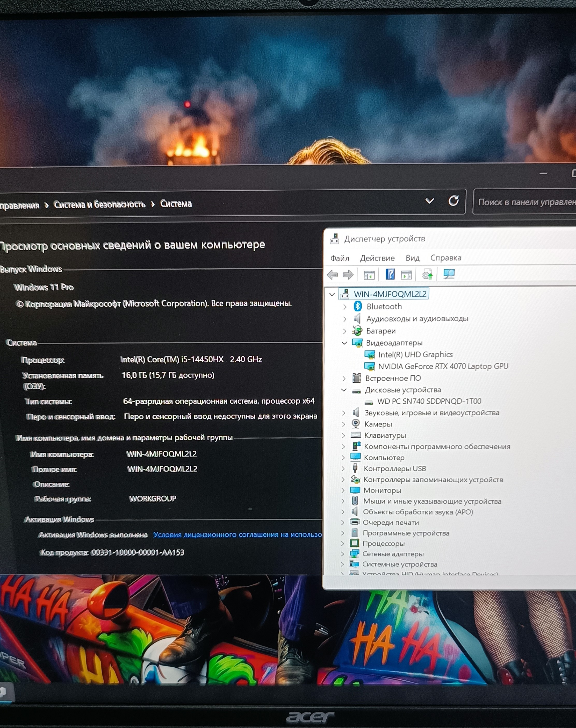The image size is (576, 728).
Task: Click the 'WORKGROUP' value
Action: pos(153,499)
